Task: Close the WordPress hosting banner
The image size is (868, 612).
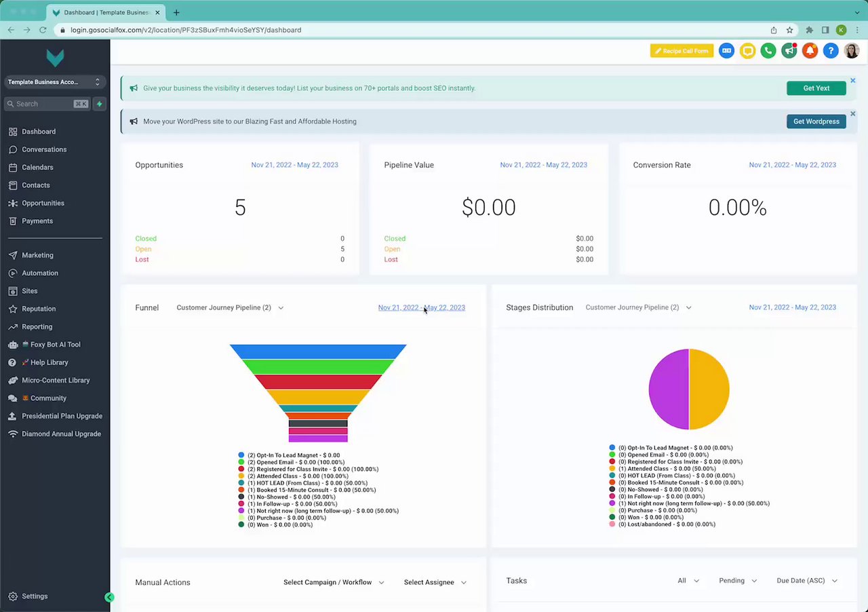Action: [x=853, y=114]
